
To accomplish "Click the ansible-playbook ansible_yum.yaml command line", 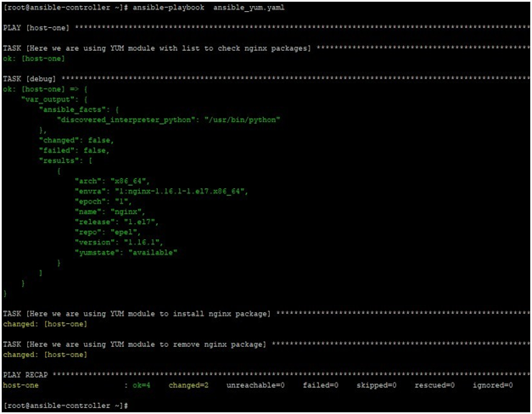I will pos(144,8).
